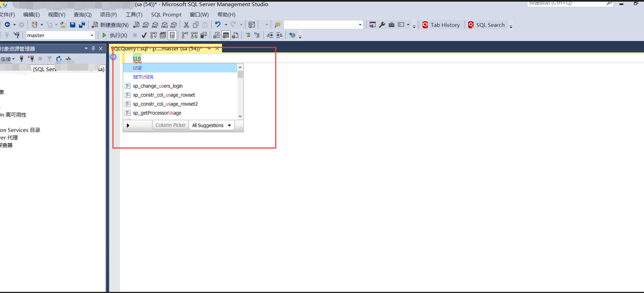Open 连接 Connect dropdown in Object Explorer
This screenshot has width=644, height=293.
(x=8, y=59)
